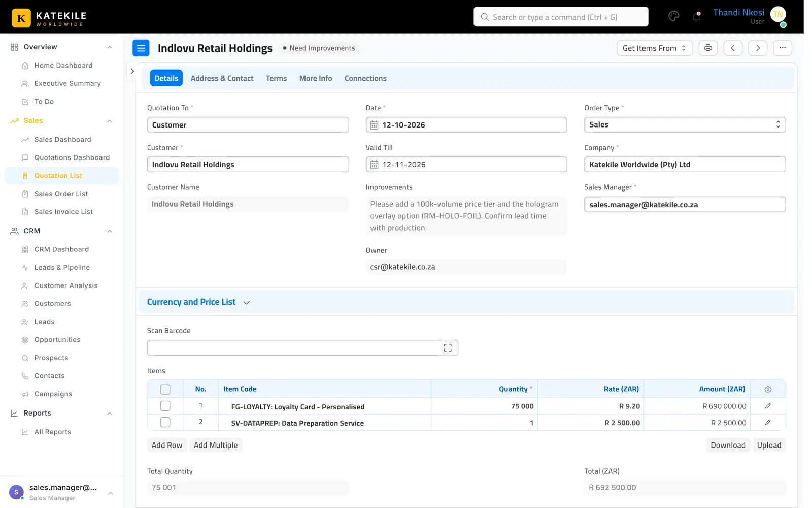Go to next record arrow
This screenshot has height=508, width=812.
[758, 48]
